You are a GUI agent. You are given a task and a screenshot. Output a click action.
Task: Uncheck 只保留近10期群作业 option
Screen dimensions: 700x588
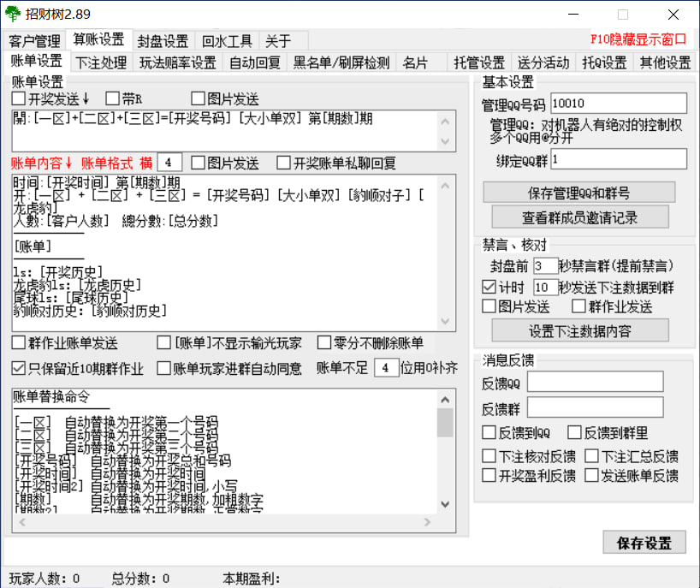tap(19, 369)
